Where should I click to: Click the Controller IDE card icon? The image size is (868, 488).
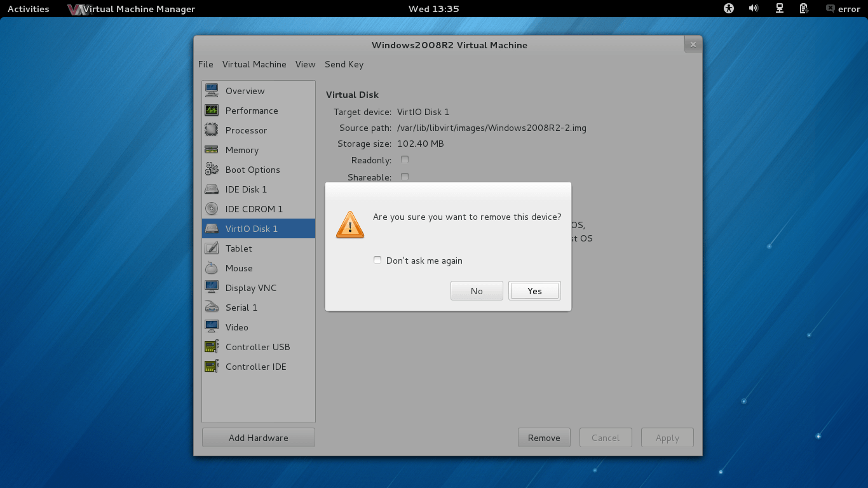coord(212,366)
